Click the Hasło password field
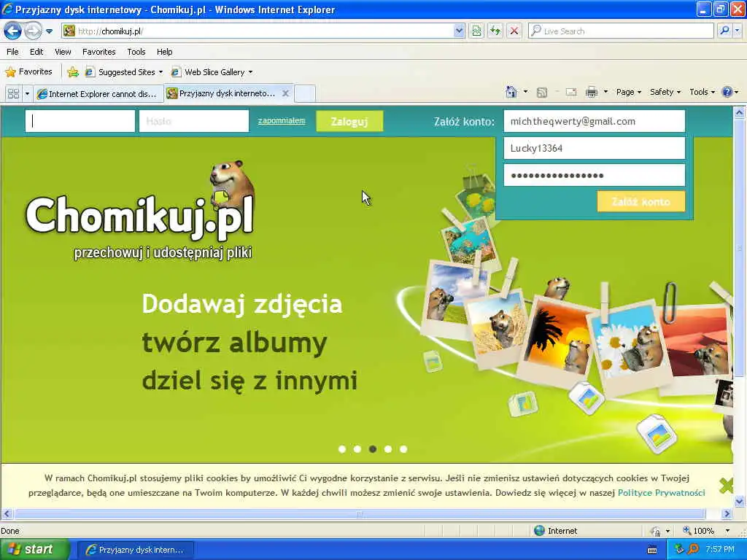 [194, 122]
